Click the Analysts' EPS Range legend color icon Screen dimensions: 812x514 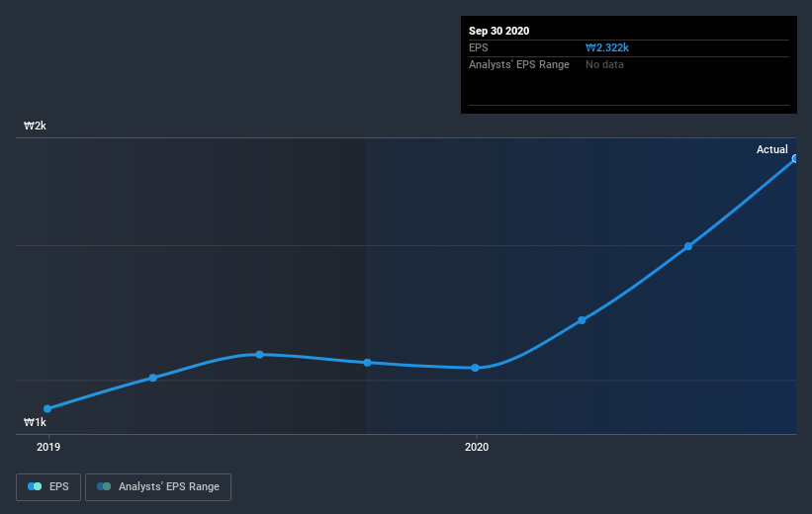point(104,486)
